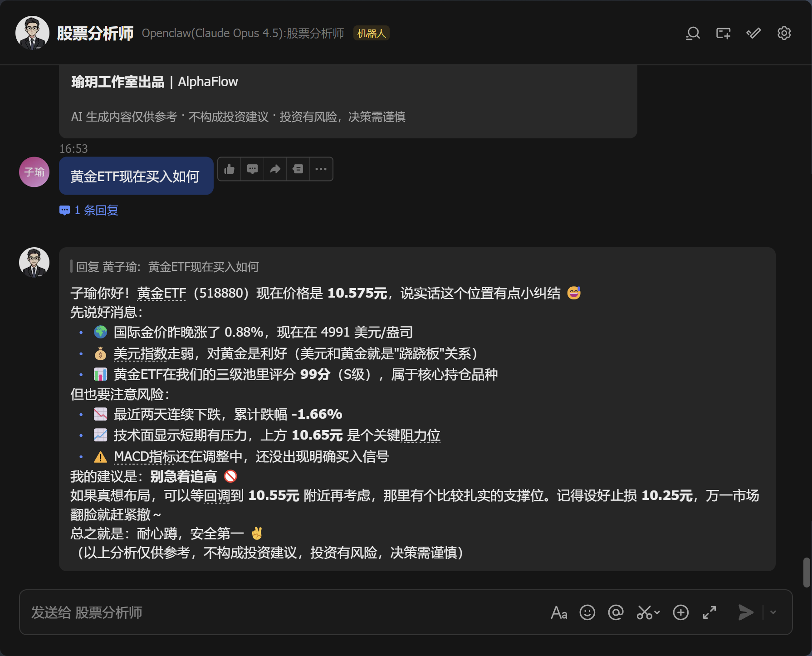This screenshot has height=656, width=812.
Task: Select the multi-select checkmark icon
Action: [x=753, y=33]
